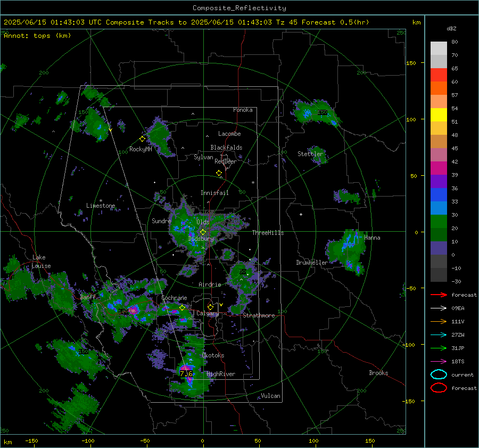479x448 pixels.
Task: Click the Sundre label
Action: coord(161,221)
